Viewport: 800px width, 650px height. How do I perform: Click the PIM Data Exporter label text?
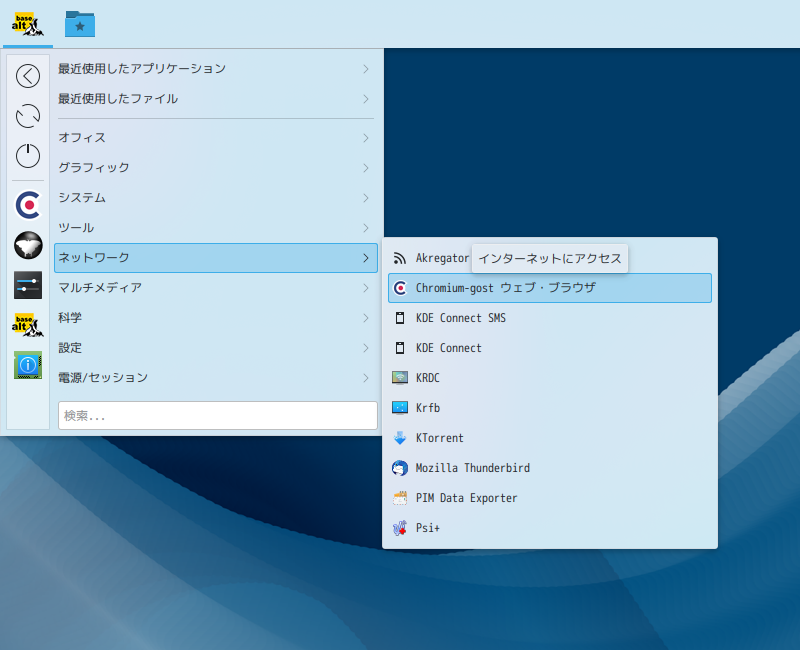coord(467,498)
